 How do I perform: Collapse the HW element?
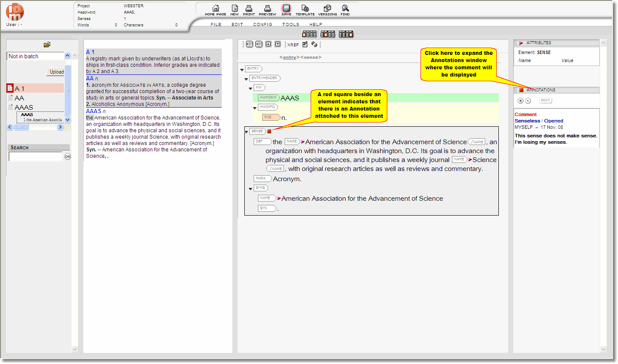click(251, 88)
